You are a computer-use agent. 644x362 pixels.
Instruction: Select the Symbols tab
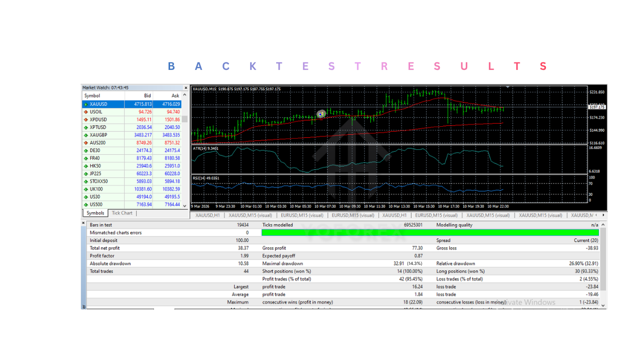pyautogui.click(x=95, y=213)
